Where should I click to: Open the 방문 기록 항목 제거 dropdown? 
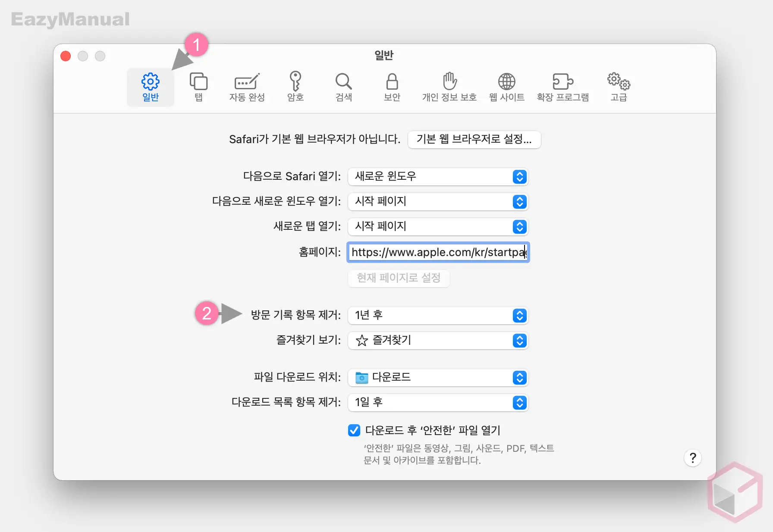point(438,315)
